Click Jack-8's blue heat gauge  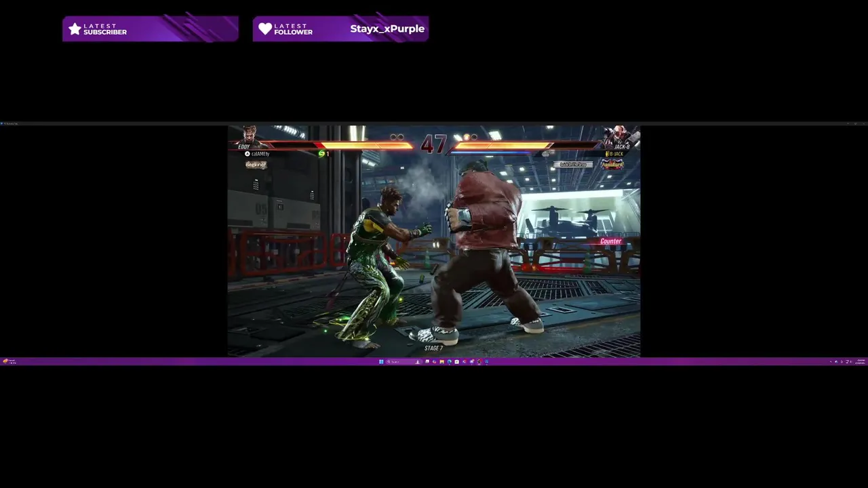pyautogui.click(x=490, y=152)
